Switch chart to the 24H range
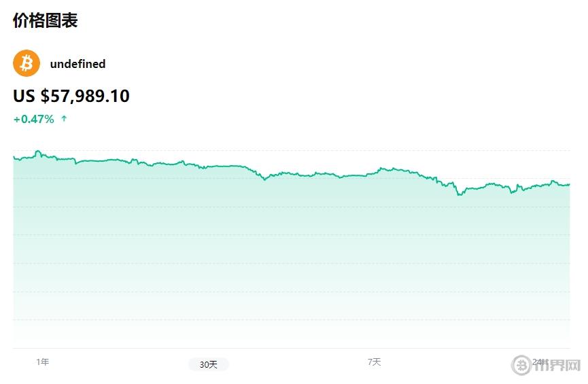 [540, 362]
